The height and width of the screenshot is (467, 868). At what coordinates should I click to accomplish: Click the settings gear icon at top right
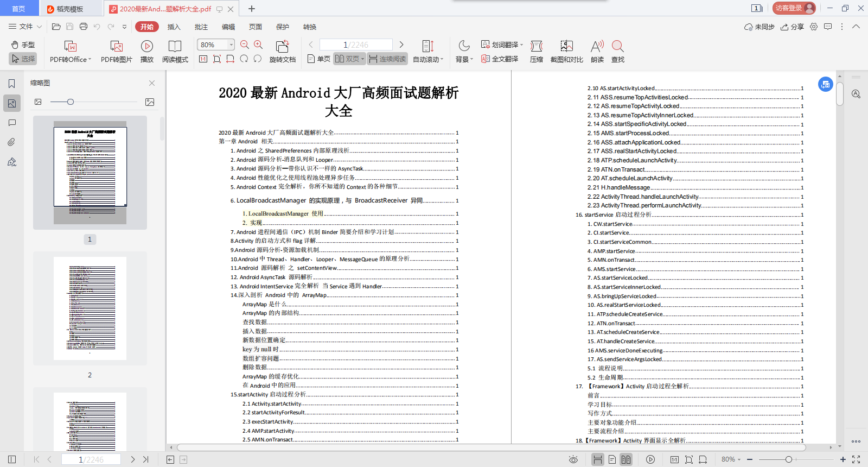pos(814,27)
